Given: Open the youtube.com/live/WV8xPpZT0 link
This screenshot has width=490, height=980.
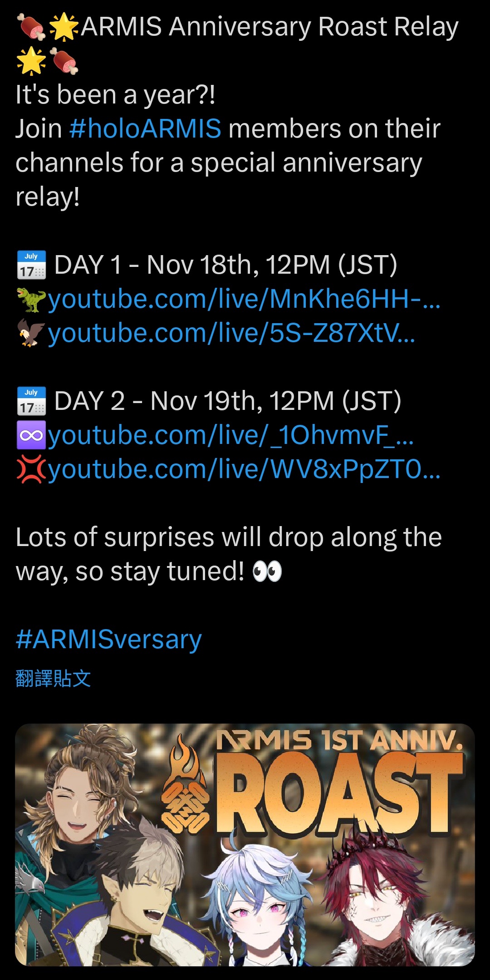Looking at the screenshot, I should click(244, 469).
